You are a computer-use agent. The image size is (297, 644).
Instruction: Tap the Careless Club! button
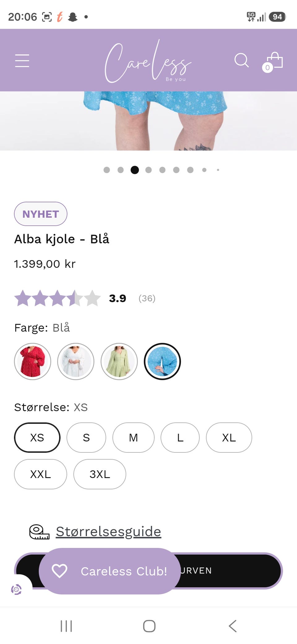click(x=110, y=571)
